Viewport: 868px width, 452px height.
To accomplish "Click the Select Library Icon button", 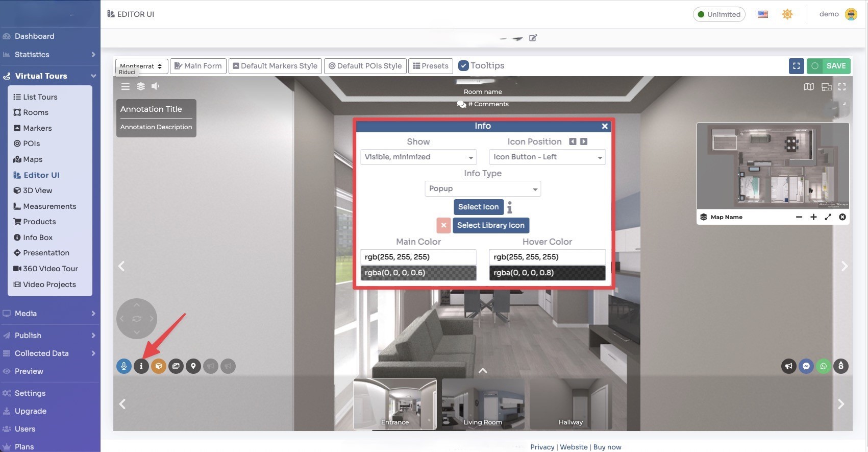I will [490, 225].
